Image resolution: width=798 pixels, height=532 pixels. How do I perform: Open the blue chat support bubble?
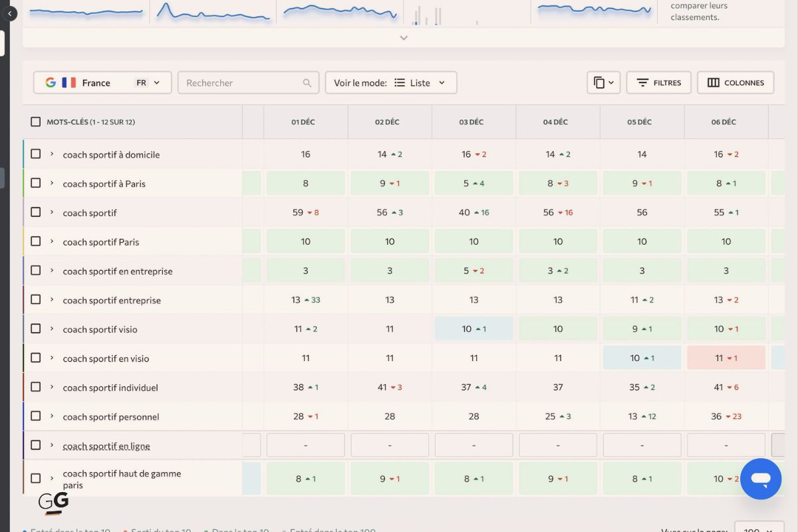click(x=761, y=479)
